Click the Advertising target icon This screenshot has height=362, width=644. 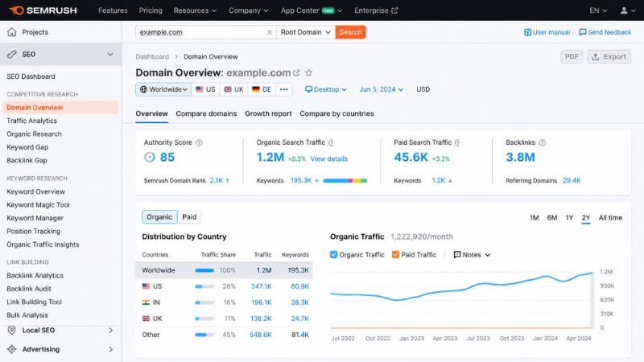pyautogui.click(x=12, y=349)
